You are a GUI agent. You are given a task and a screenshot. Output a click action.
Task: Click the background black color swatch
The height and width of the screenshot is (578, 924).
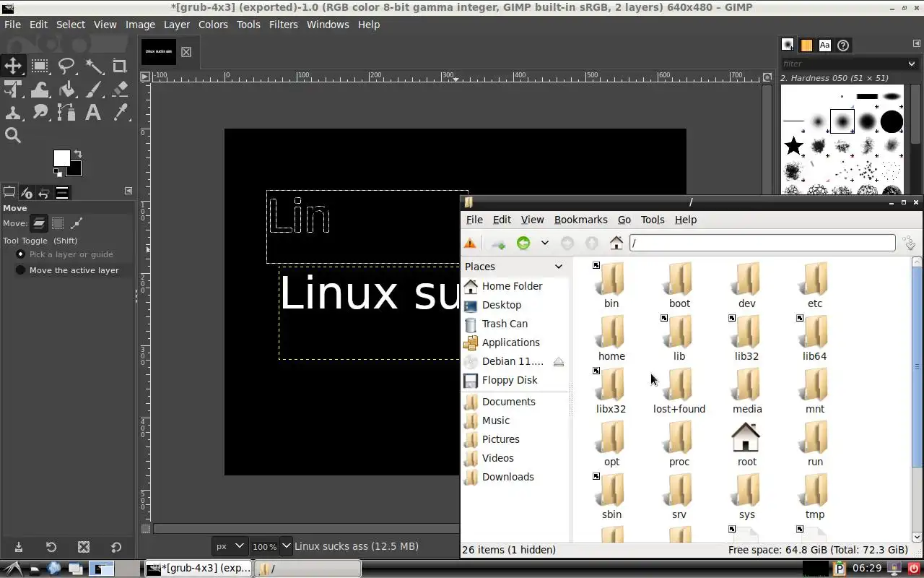pos(74,171)
